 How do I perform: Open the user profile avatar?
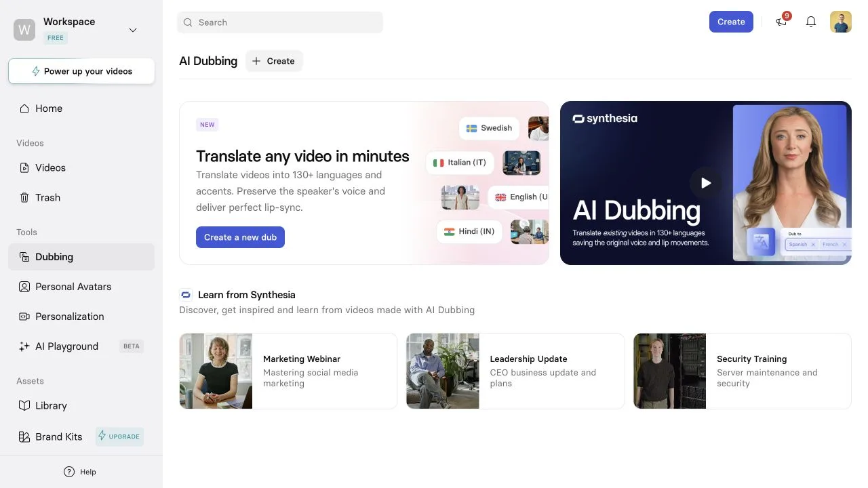click(841, 22)
